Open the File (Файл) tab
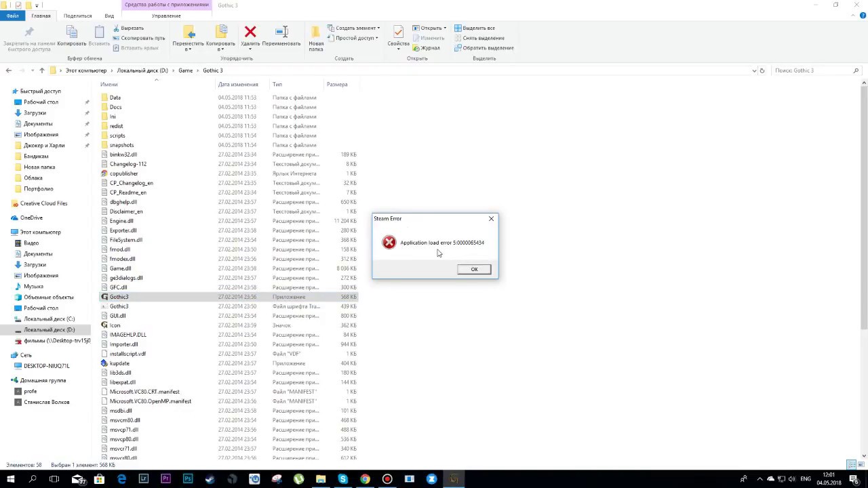The width and height of the screenshot is (868, 488). click(12, 16)
